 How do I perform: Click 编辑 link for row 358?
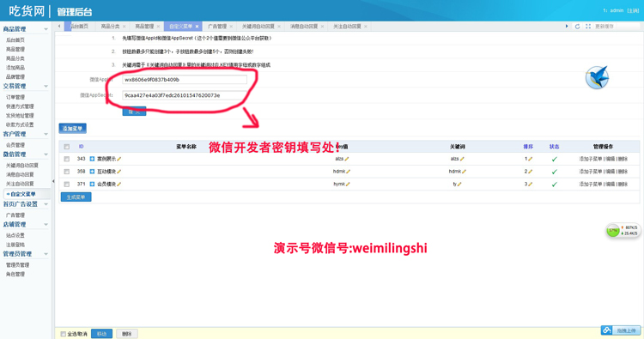(x=611, y=172)
